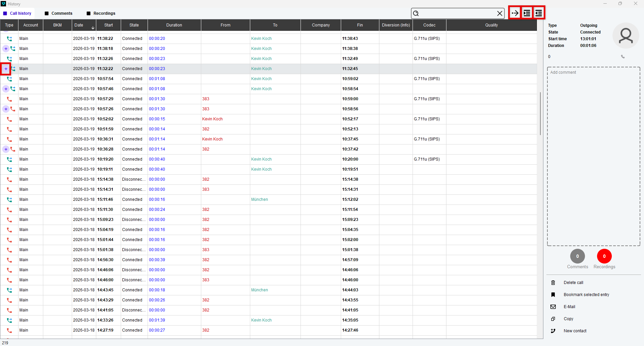
Task: Click the gray Comments counter circle
Action: (577, 256)
